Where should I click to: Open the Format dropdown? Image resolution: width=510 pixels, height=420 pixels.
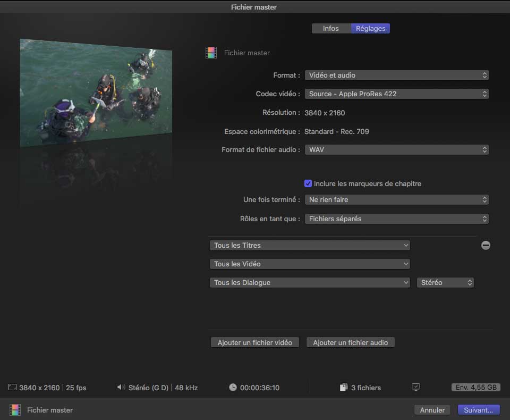tap(396, 75)
